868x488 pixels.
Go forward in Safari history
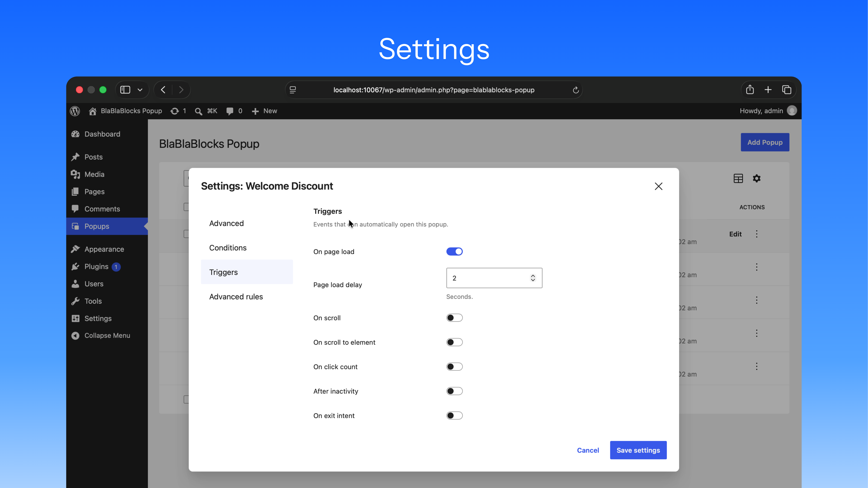tap(181, 90)
